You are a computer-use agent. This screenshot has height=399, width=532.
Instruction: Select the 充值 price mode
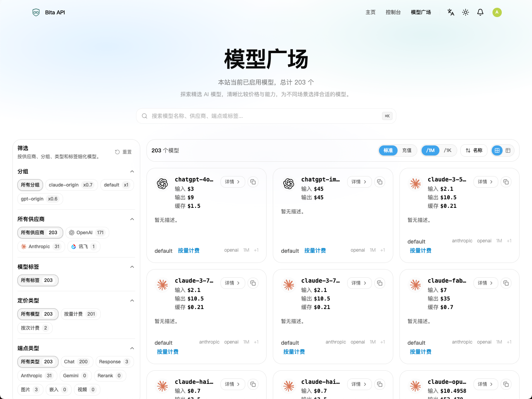coord(407,150)
